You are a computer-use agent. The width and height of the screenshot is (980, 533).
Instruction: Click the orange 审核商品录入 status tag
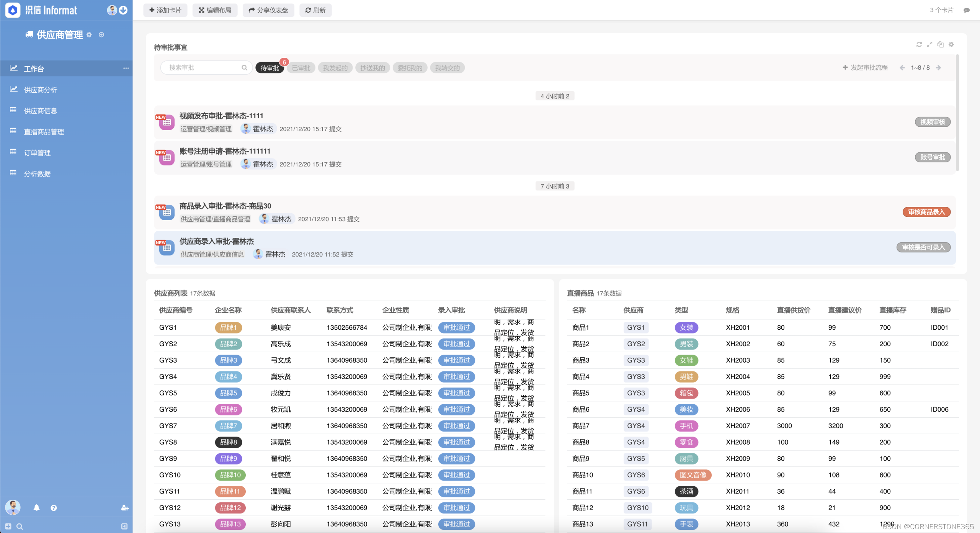(926, 212)
